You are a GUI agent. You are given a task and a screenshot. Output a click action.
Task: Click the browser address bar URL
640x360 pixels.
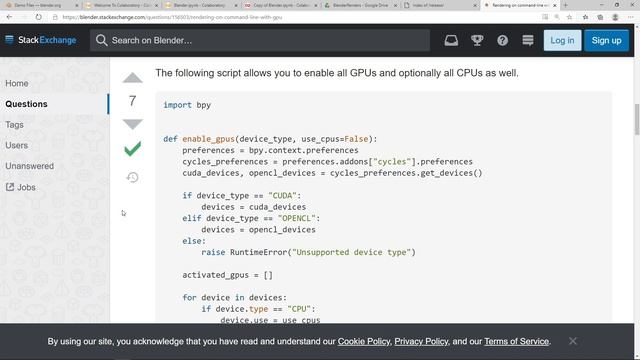172,17
